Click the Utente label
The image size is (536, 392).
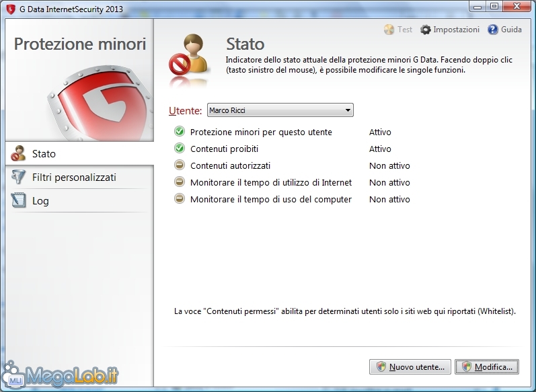coord(185,110)
